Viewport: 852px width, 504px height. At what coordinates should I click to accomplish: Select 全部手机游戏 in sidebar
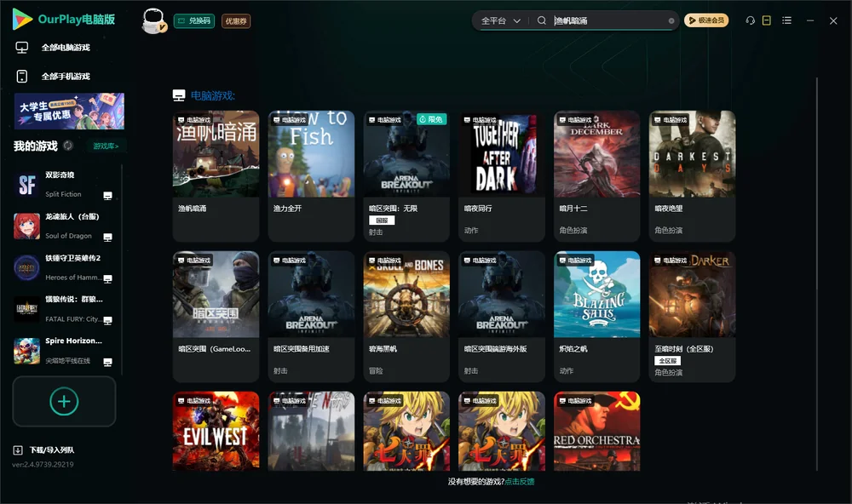[66, 77]
